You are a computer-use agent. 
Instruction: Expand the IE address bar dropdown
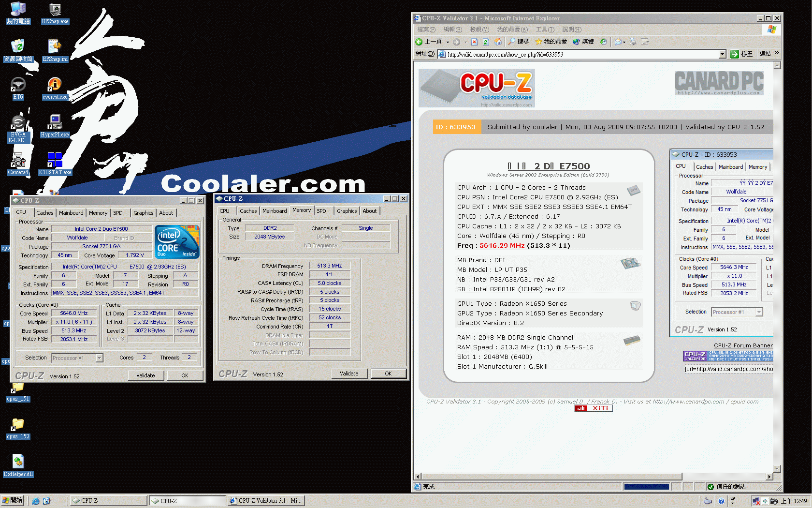tap(723, 54)
